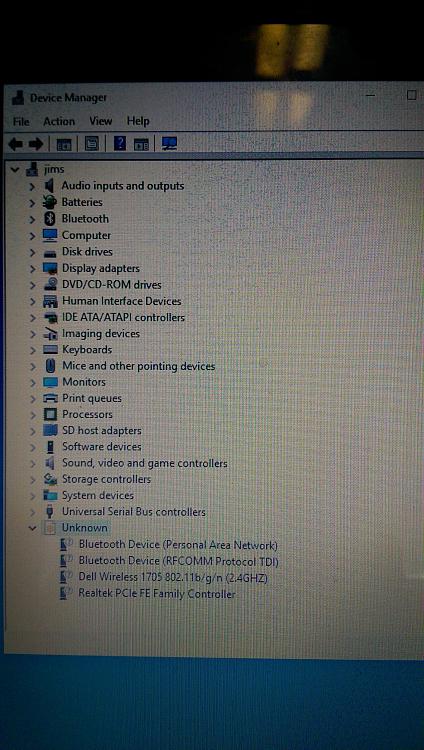Open the View menu
The width and height of the screenshot is (424, 750).
pos(100,121)
